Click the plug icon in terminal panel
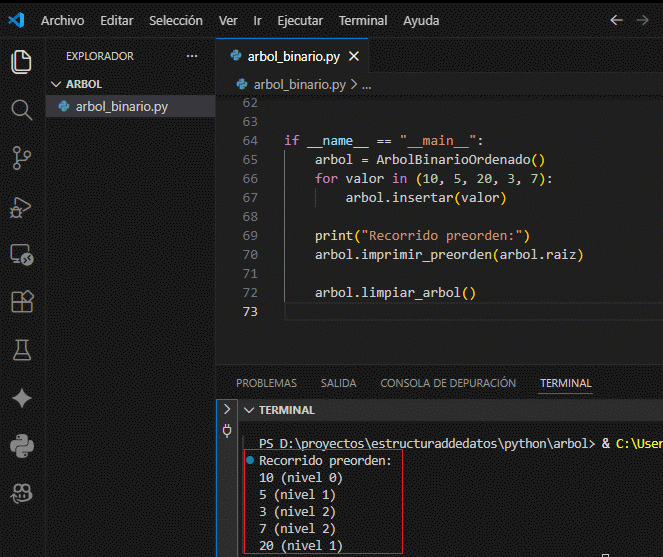Image resolution: width=663 pixels, height=557 pixels. coord(227,432)
